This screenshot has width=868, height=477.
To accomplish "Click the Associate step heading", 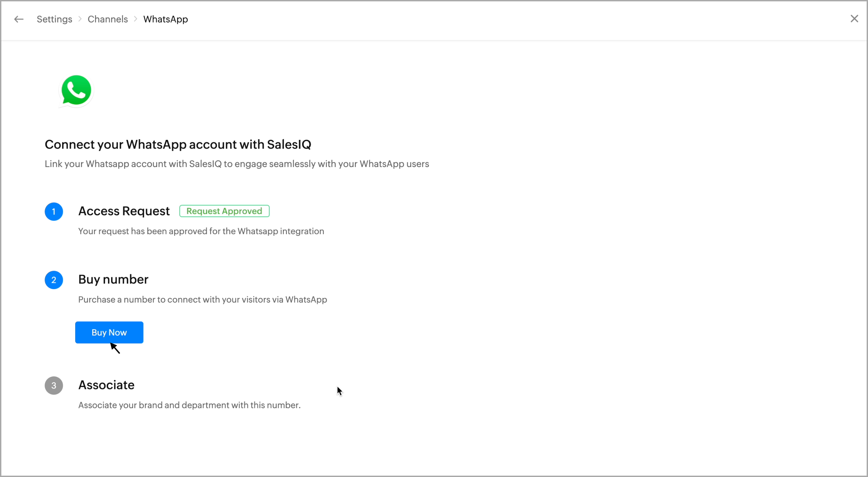I will point(106,385).
